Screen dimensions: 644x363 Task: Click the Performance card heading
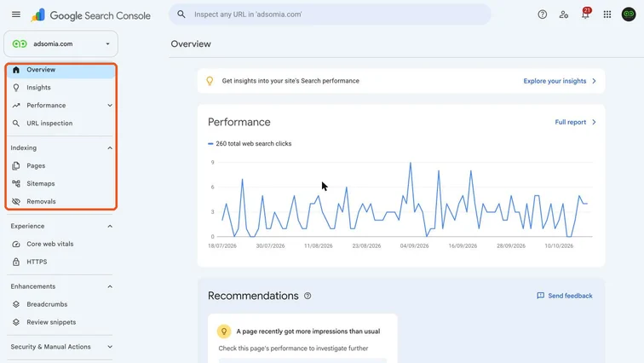[239, 122]
